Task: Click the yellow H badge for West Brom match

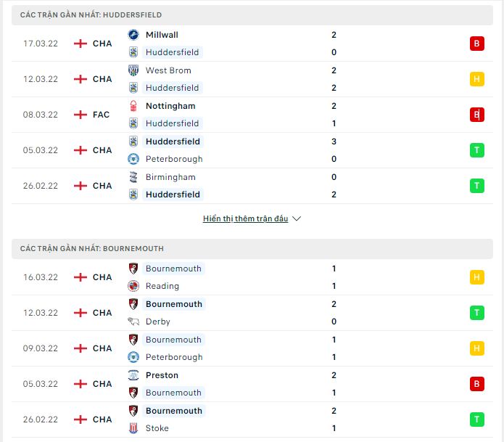Action: (x=476, y=79)
